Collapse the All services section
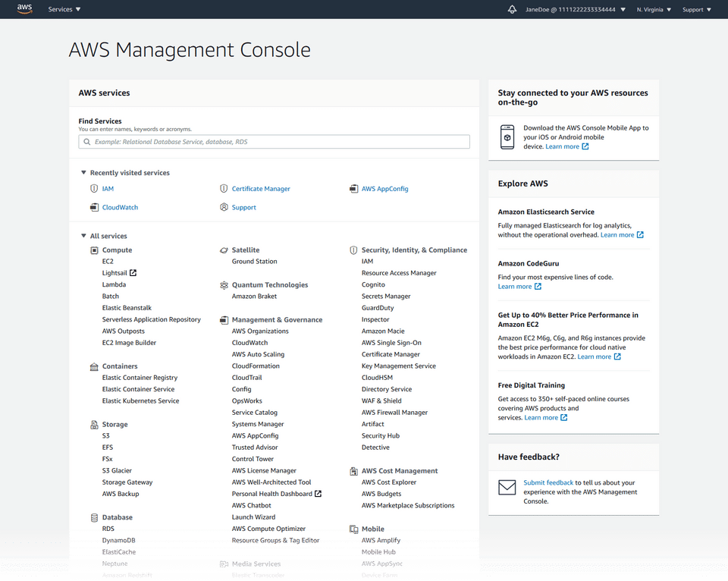This screenshot has height=581, width=728. click(83, 235)
